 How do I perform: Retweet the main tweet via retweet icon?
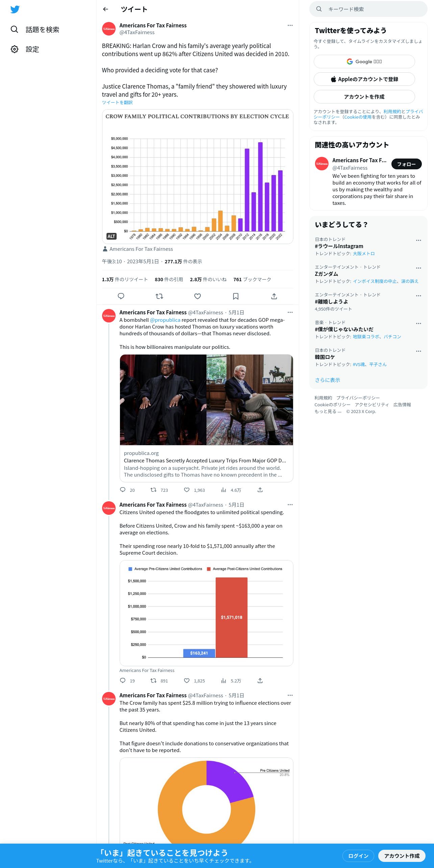[159, 296]
